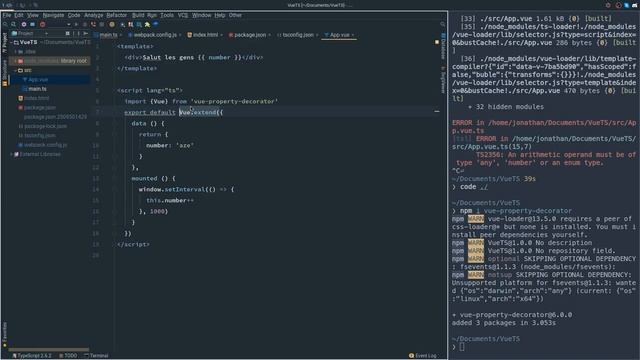Open the VCS menu
The width and height of the screenshot is (640, 360).
[x=183, y=15]
